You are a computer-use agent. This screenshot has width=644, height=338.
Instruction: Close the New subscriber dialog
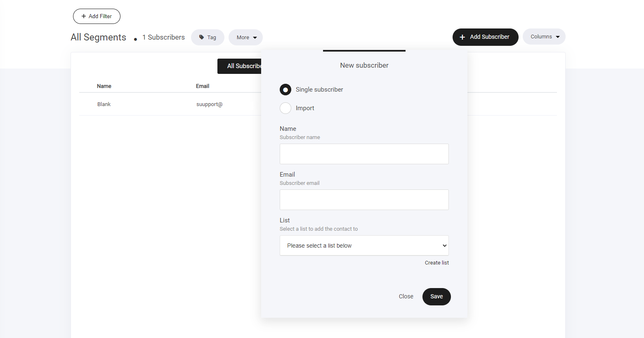click(406, 296)
